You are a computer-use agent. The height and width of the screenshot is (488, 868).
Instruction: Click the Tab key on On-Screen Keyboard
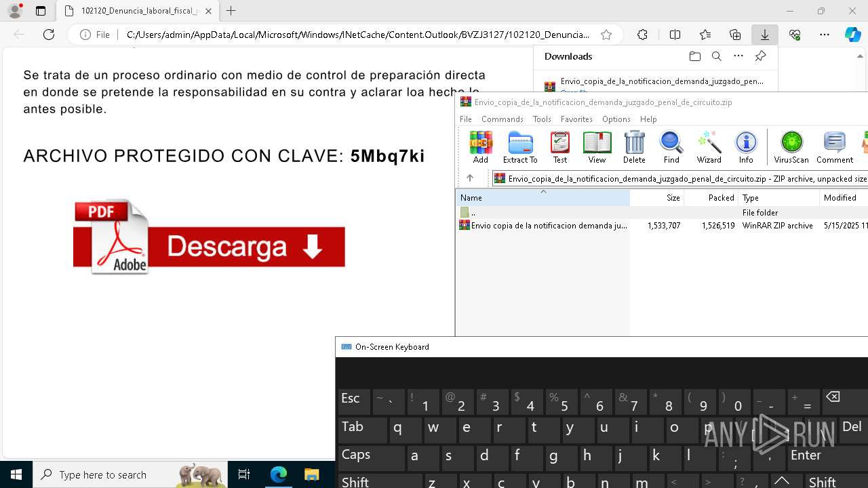tap(362, 430)
